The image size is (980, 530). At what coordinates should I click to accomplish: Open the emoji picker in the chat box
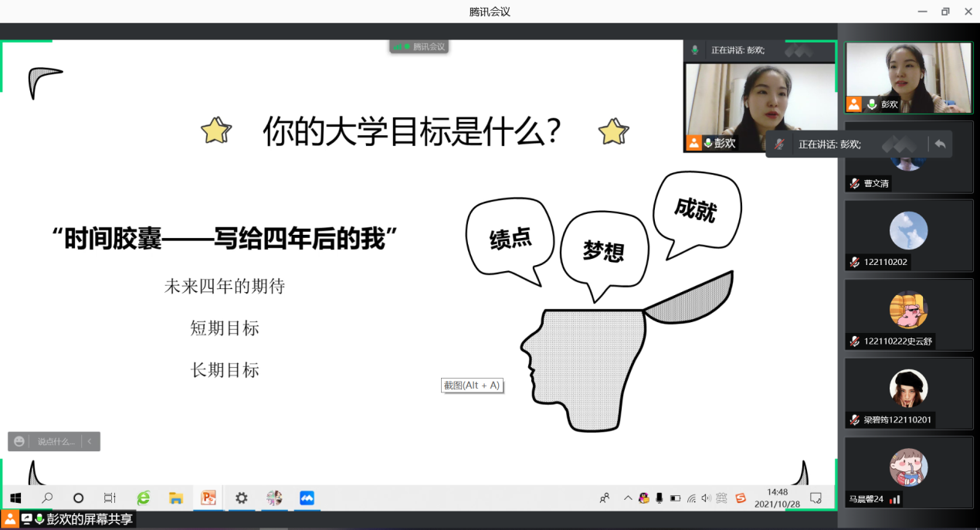point(19,441)
